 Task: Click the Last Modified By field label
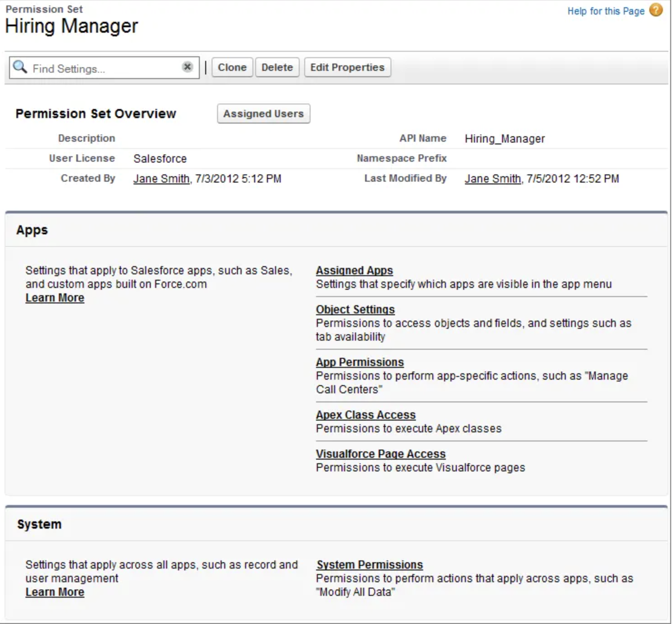pyautogui.click(x=405, y=178)
